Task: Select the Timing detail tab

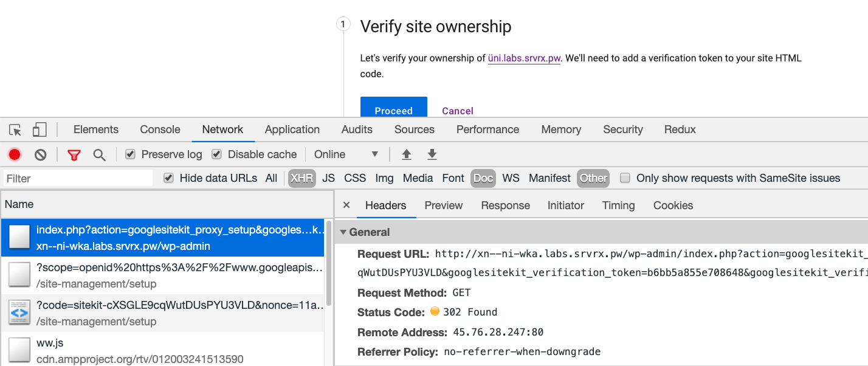Action: 619,205
